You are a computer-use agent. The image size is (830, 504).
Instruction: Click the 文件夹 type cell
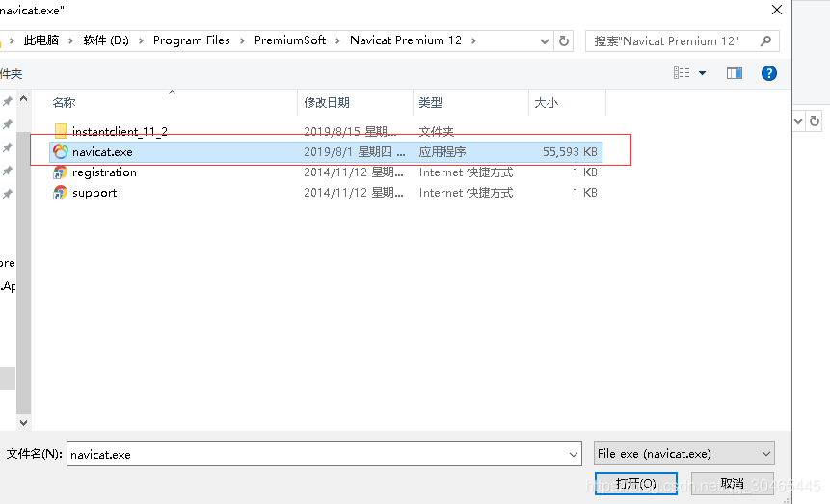click(x=436, y=131)
